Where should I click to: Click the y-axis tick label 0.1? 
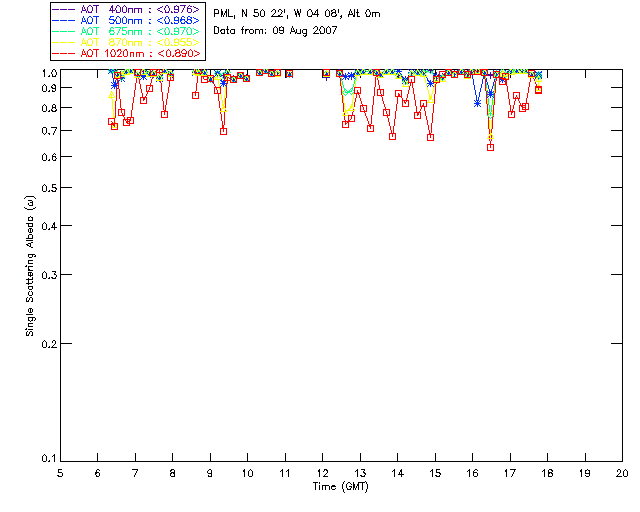point(49,459)
